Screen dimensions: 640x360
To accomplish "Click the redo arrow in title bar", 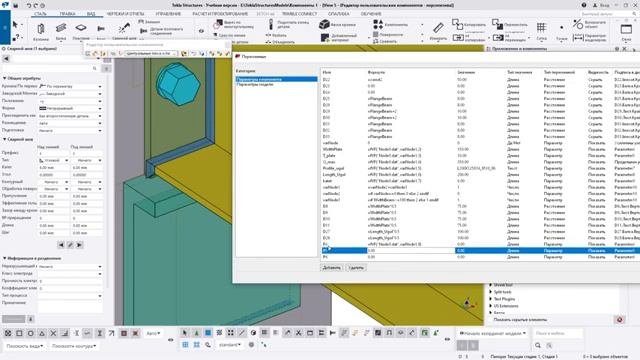I will coord(36,5).
